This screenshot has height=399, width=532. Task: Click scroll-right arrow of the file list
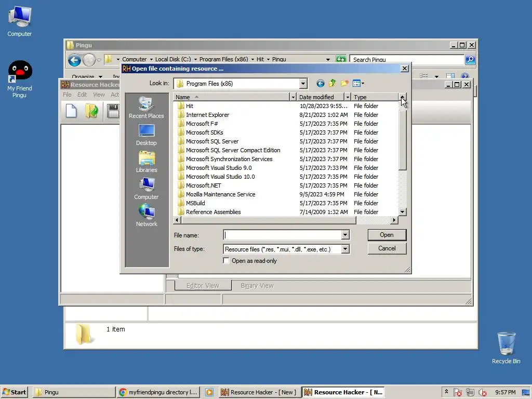[x=394, y=220]
